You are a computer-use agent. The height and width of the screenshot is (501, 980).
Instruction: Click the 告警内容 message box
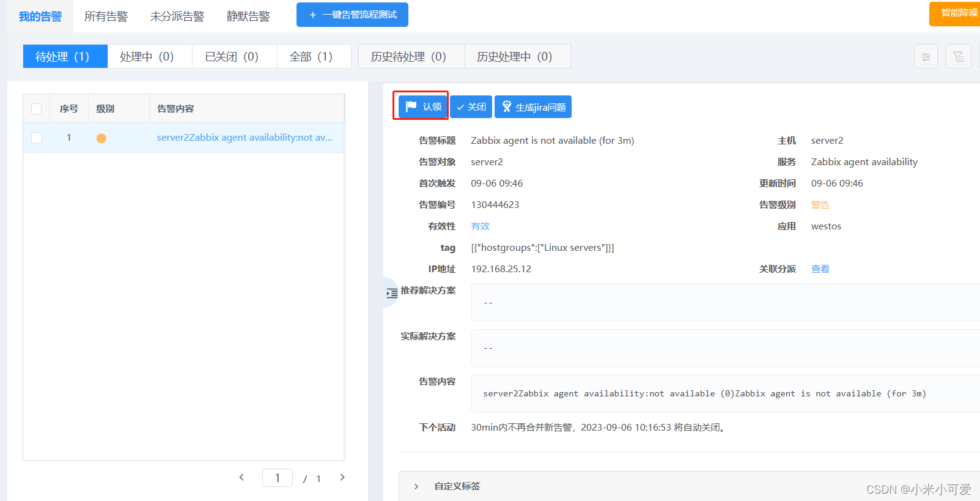coord(725,393)
